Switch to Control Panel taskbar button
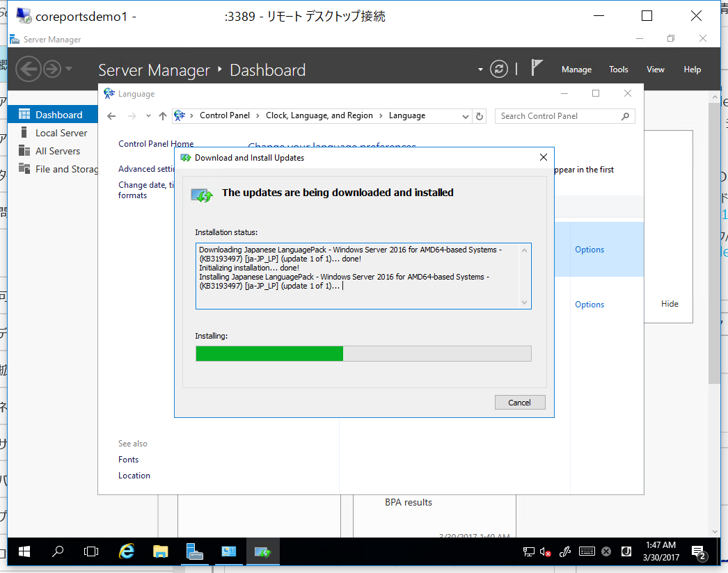This screenshot has height=573, width=728. tap(229, 551)
